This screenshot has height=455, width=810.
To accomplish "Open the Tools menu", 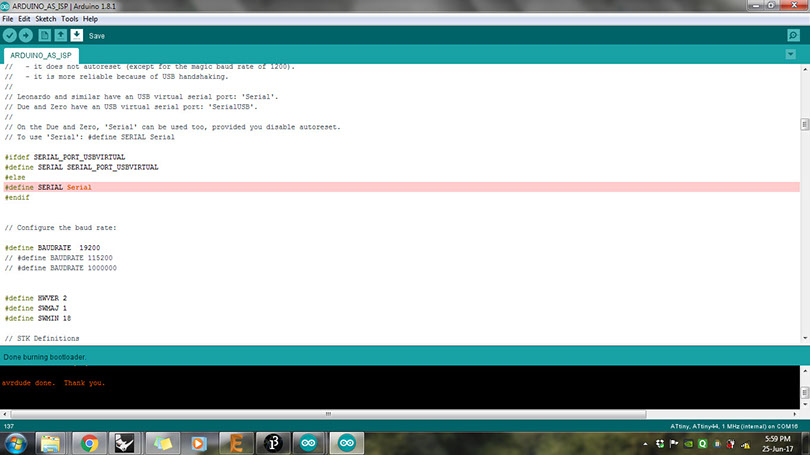I will click(70, 19).
